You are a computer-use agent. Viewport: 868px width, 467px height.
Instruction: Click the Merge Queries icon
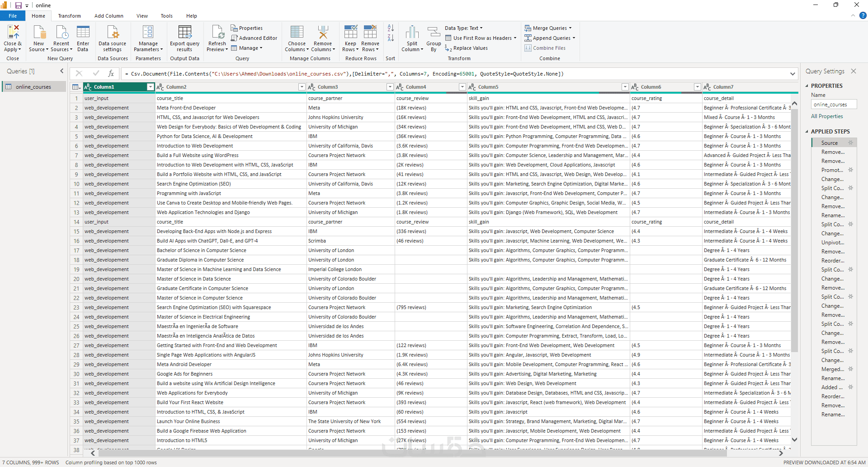pos(528,28)
